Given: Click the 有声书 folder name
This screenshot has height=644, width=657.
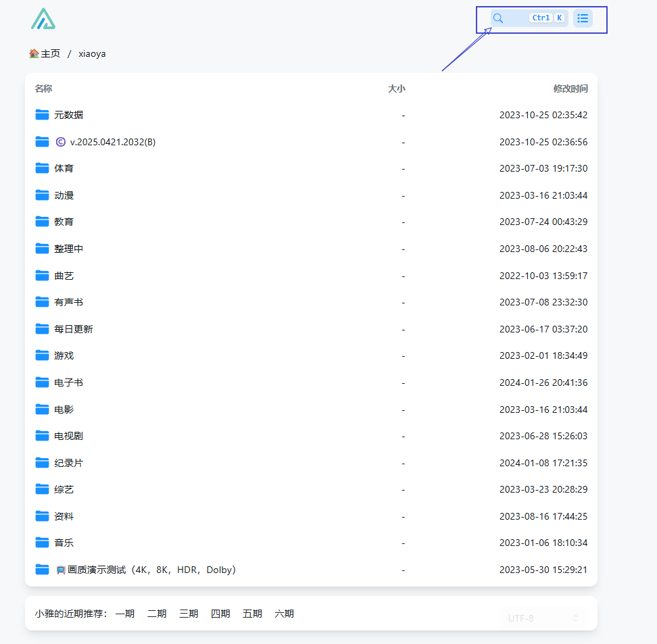Looking at the screenshot, I should [x=69, y=302].
